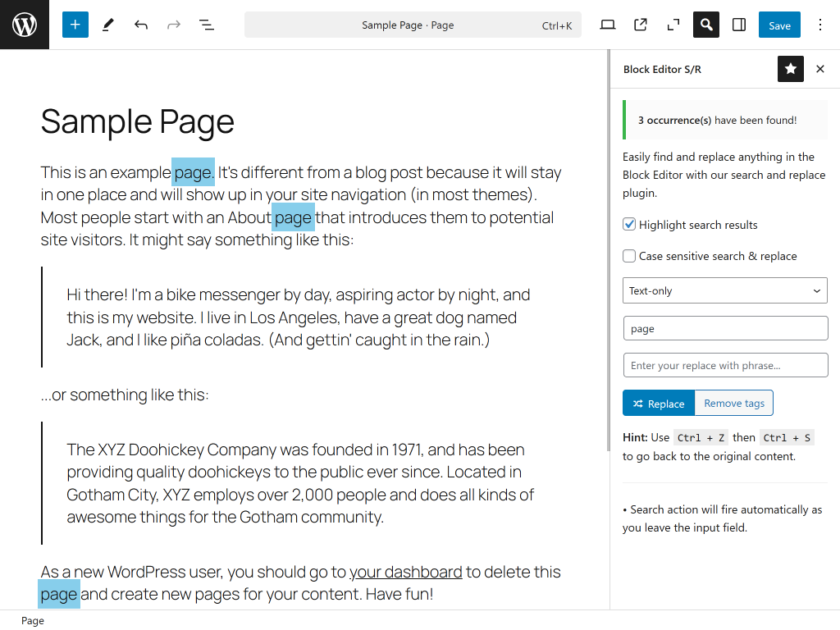Click the XYZ Doohickey Company quote block
The width and height of the screenshot is (840, 630).
point(303,483)
